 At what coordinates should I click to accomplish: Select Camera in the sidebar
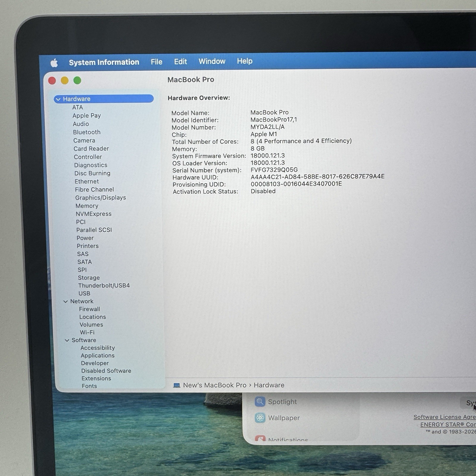point(84,140)
